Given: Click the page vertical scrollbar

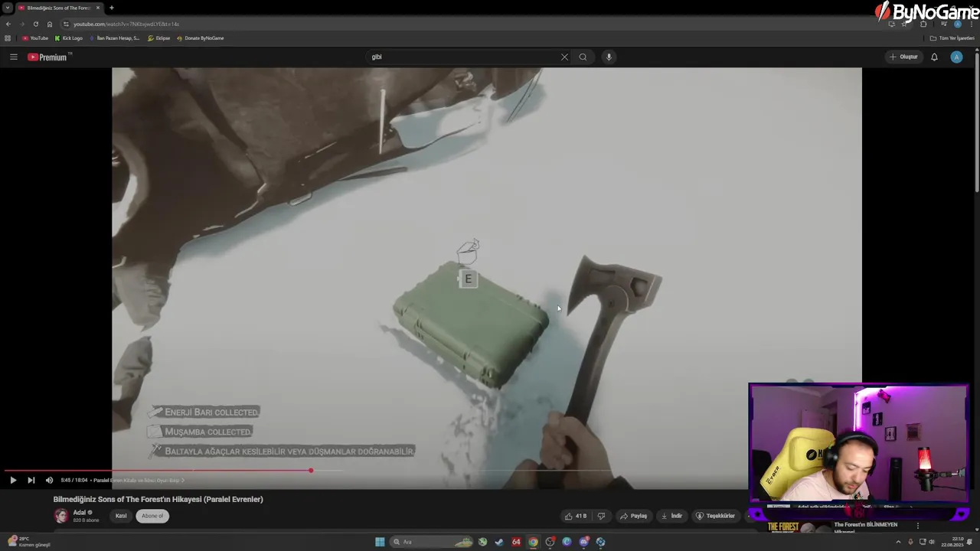Looking at the screenshot, I should click(x=976, y=122).
